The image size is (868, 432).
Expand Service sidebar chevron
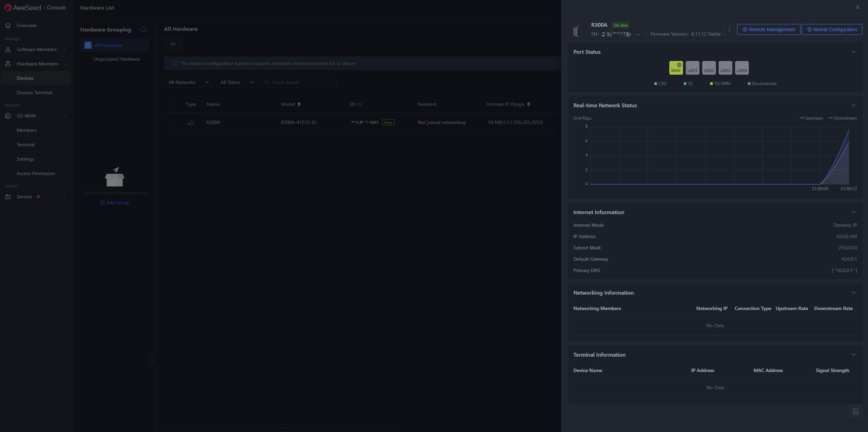64,197
